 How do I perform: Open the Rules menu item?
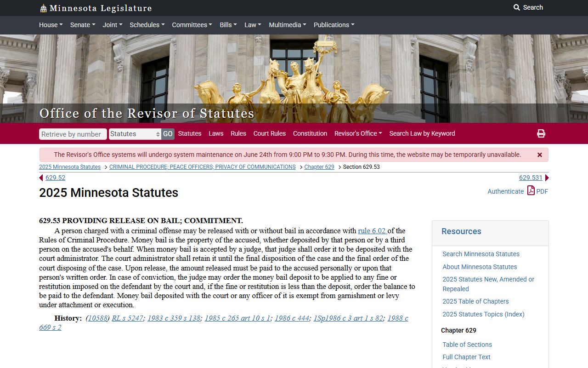point(238,133)
